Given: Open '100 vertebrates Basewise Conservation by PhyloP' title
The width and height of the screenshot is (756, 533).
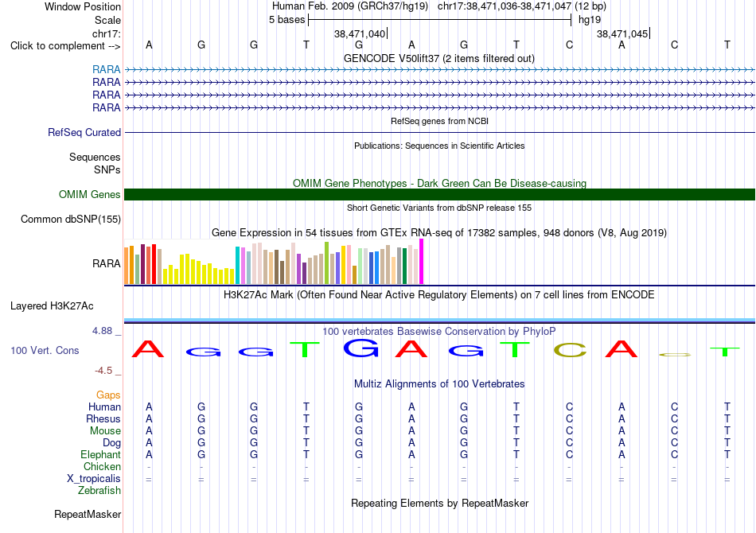Looking at the screenshot, I should pos(439,332).
